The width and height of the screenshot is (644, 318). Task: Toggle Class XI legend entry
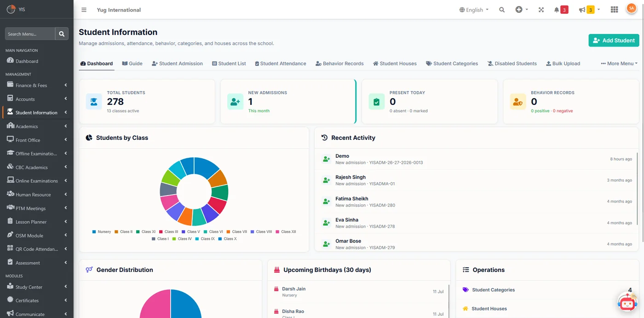[146, 232]
